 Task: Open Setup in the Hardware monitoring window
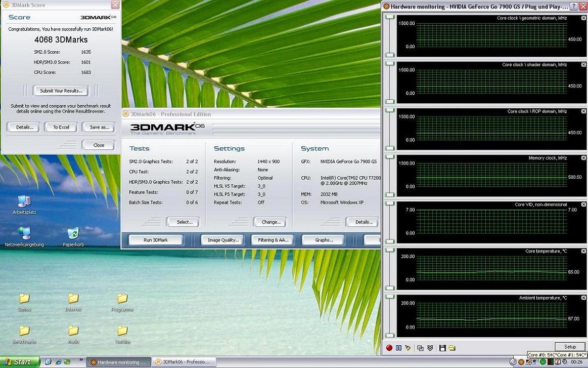click(x=570, y=347)
